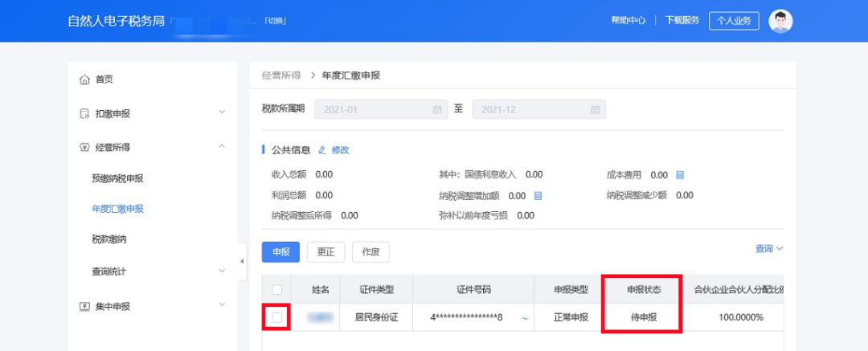Click the home icon beside 首页
This screenshot has width=868, height=351.
84,80
